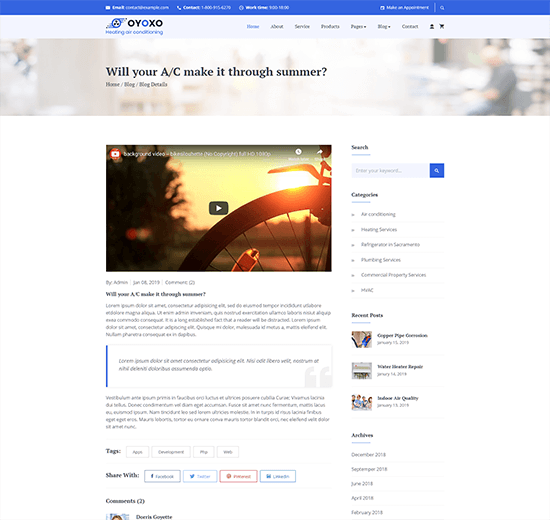Open September 2018 archive
Viewport: 550px width, 520px height.
(369, 469)
